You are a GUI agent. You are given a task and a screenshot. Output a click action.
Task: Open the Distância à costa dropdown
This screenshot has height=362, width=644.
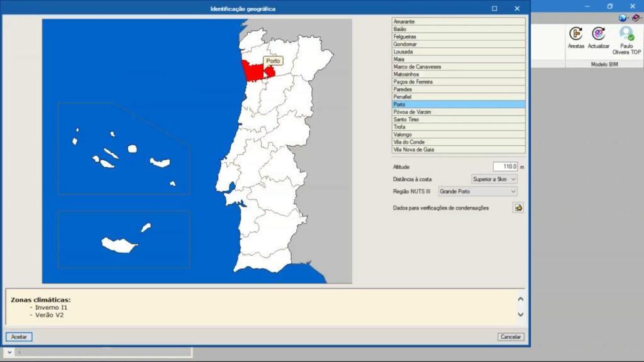[x=494, y=179]
